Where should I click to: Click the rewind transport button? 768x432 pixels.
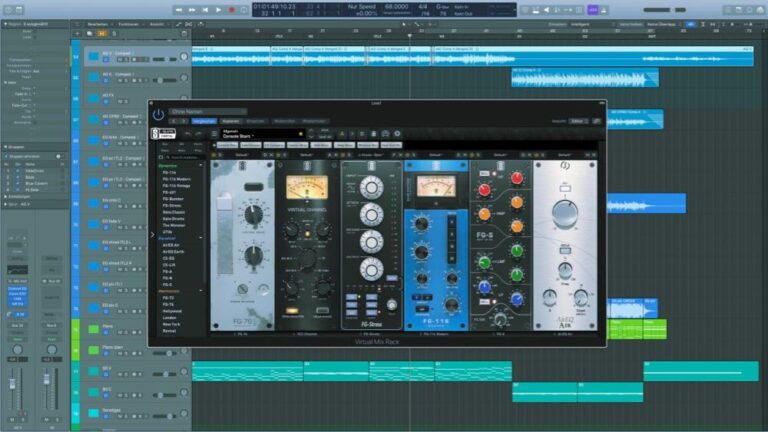click(179, 10)
